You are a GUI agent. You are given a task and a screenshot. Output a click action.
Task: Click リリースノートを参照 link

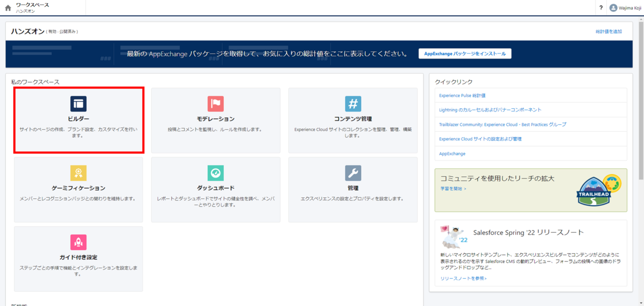pos(463,279)
